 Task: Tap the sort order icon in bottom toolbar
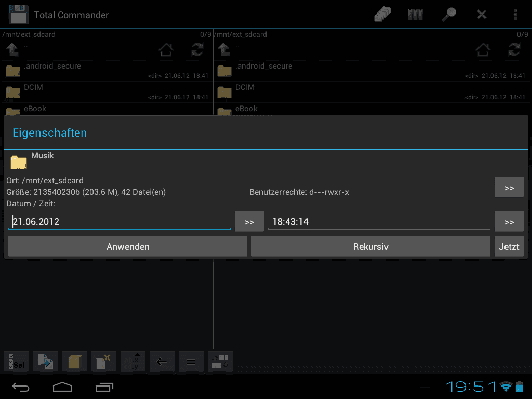click(133, 362)
